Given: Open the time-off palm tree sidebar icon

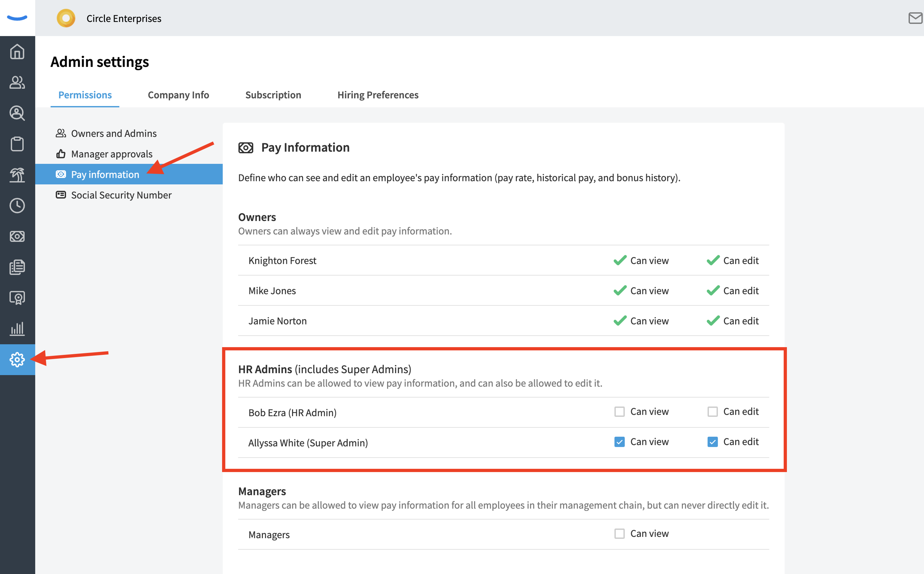Looking at the screenshot, I should pyautogui.click(x=17, y=175).
